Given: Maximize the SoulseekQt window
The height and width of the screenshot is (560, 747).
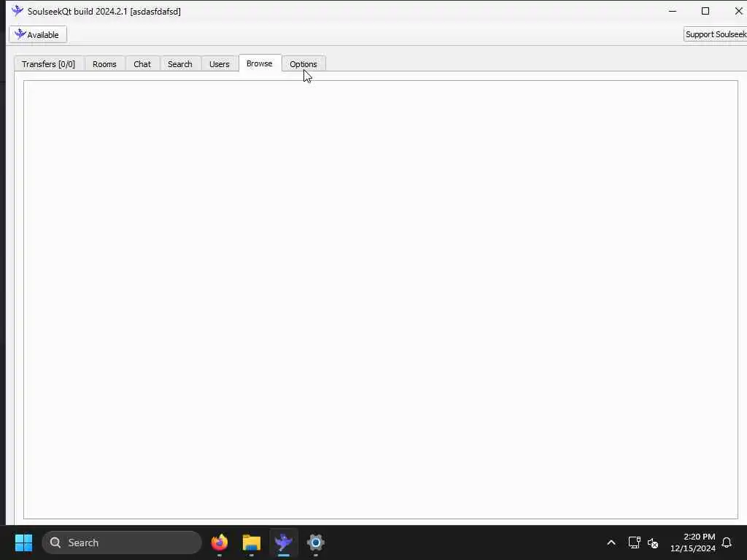Looking at the screenshot, I should 705,11.
